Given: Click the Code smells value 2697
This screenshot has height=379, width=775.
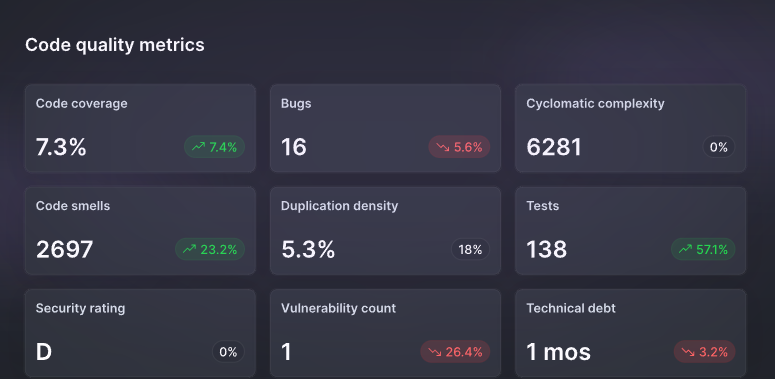Looking at the screenshot, I should point(64,249).
